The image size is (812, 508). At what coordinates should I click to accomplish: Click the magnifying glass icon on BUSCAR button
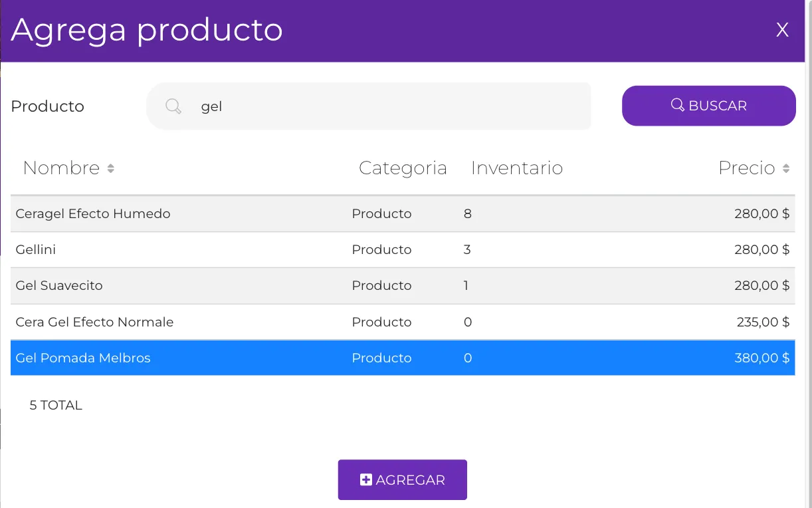(678, 105)
